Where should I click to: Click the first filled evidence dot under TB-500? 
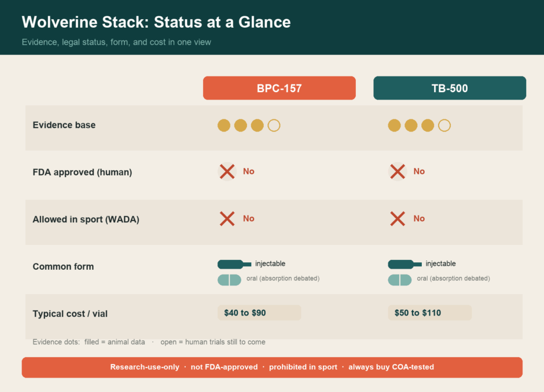coord(394,125)
